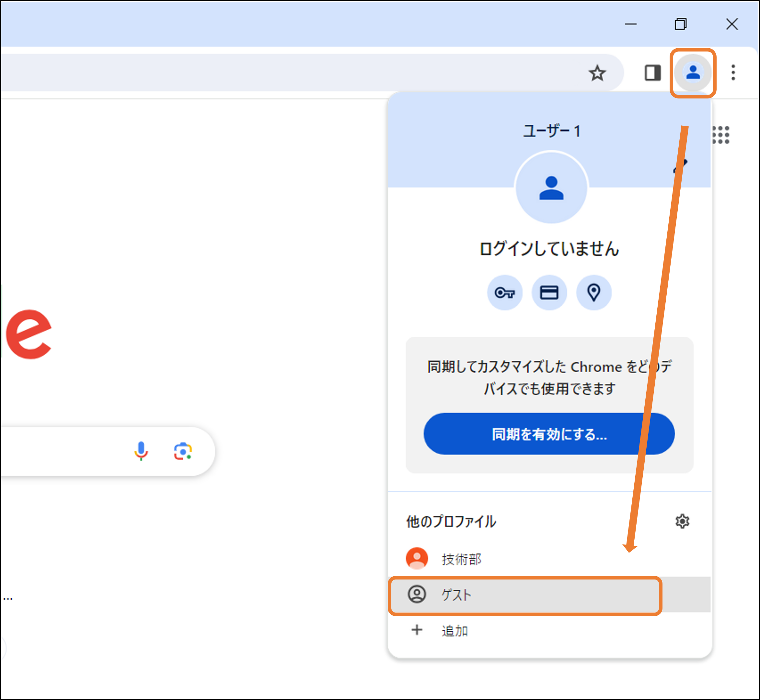
Task: Restore down the Chrome window
Action: (680, 24)
